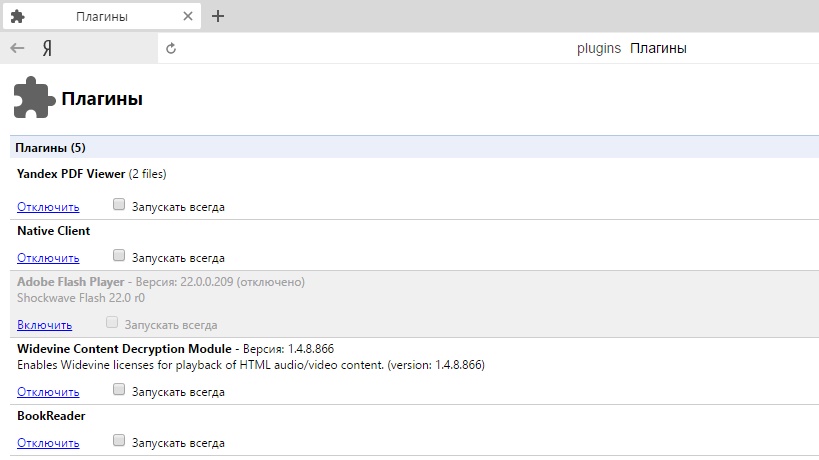Viewport: 819px width, 460px height.
Task: Check always run for BookReader
Action: [119, 440]
